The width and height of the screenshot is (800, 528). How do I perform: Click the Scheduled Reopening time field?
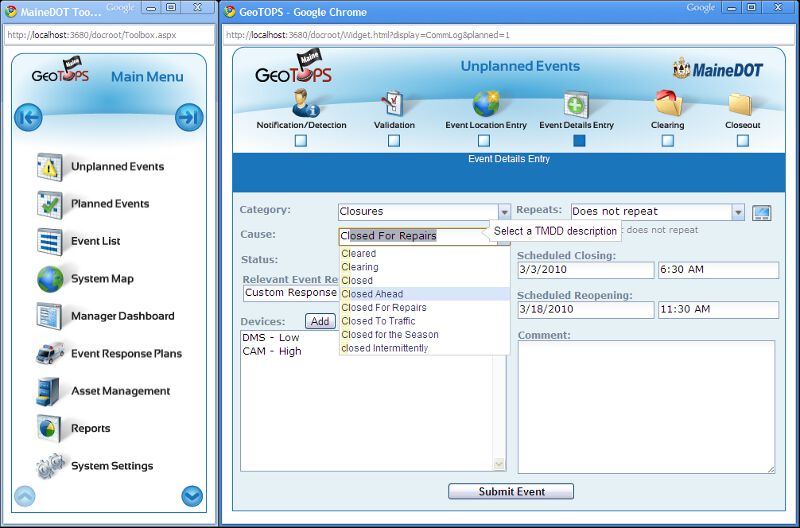click(718, 310)
